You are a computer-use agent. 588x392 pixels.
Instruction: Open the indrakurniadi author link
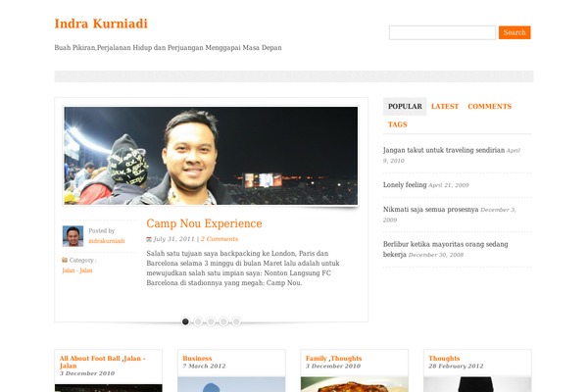pyautogui.click(x=107, y=241)
